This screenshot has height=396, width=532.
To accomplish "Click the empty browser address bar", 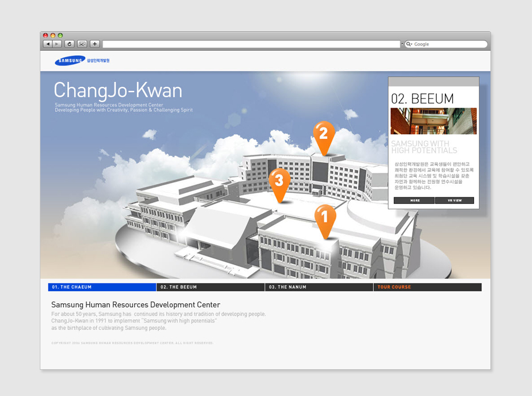I will (x=251, y=44).
